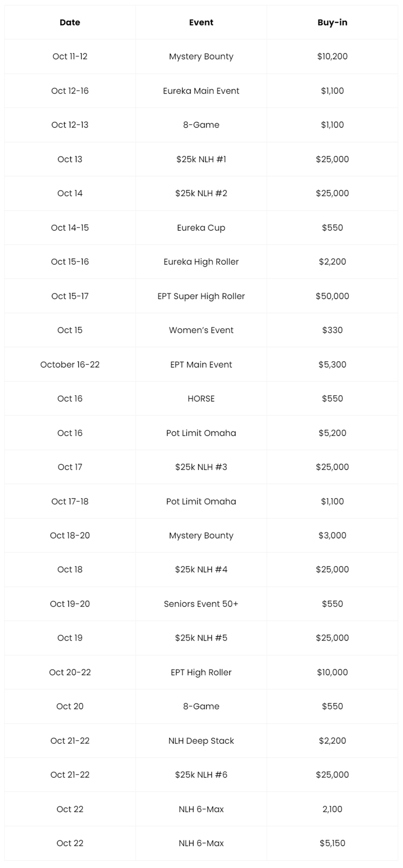Image resolution: width=403 pixels, height=868 pixels.
Task: Select the EPT Super High Roller cell
Action: click(x=201, y=296)
